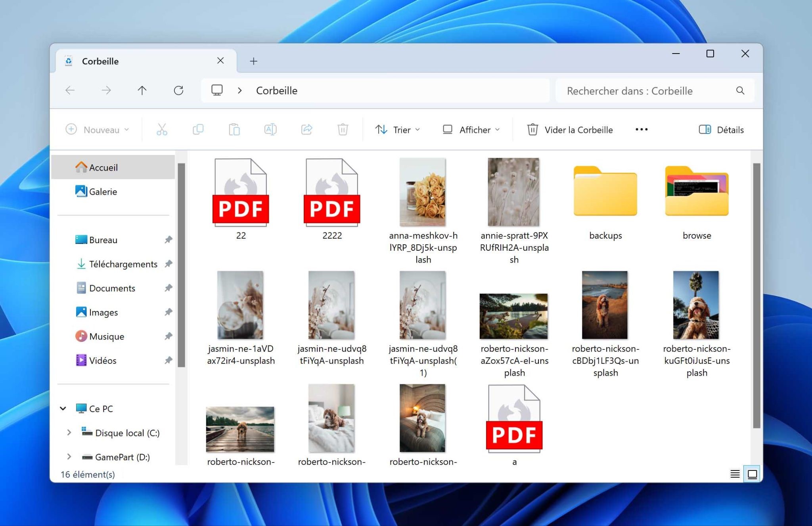The width and height of the screenshot is (812, 526).
Task: Click the 16 élément(s) status text
Action: [88, 474]
